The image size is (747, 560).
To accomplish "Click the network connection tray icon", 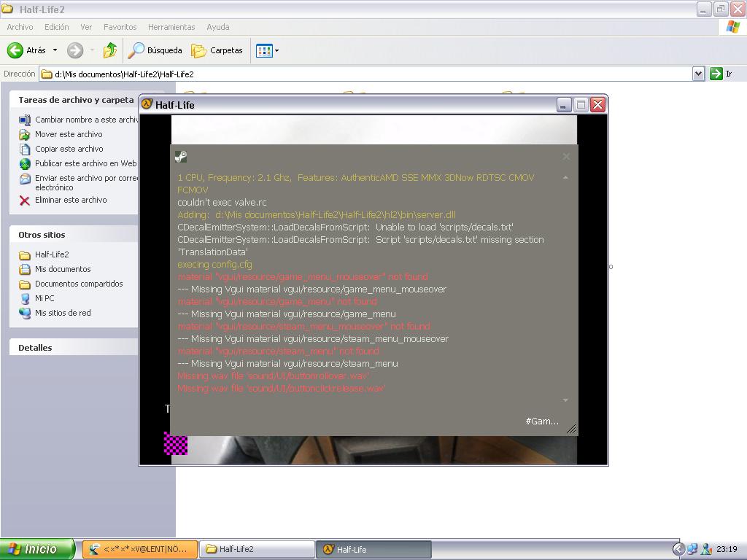I will coord(692,549).
